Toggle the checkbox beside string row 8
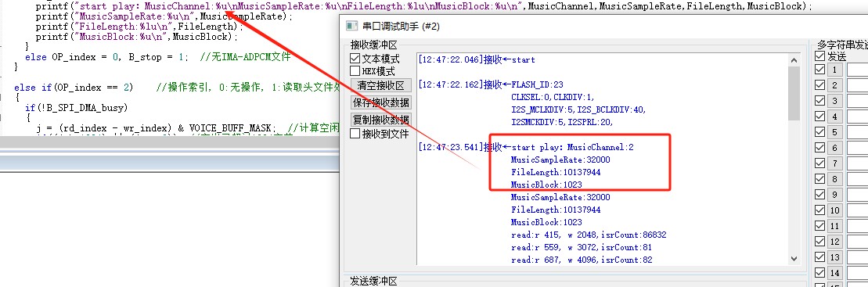Image resolution: width=868 pixels, height=287 pixels. point(819,179)
